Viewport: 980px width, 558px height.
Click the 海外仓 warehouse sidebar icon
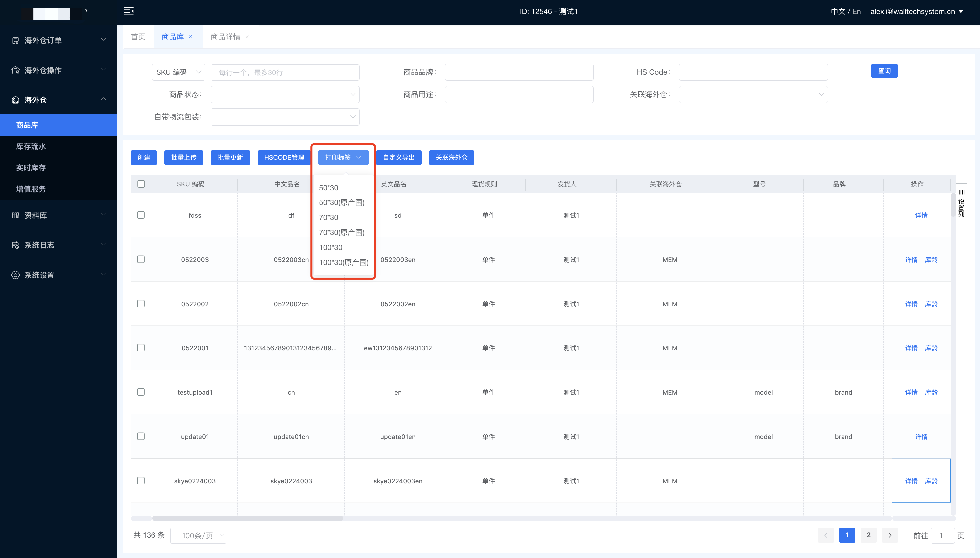pyautogui.click(x=15, y=100)
